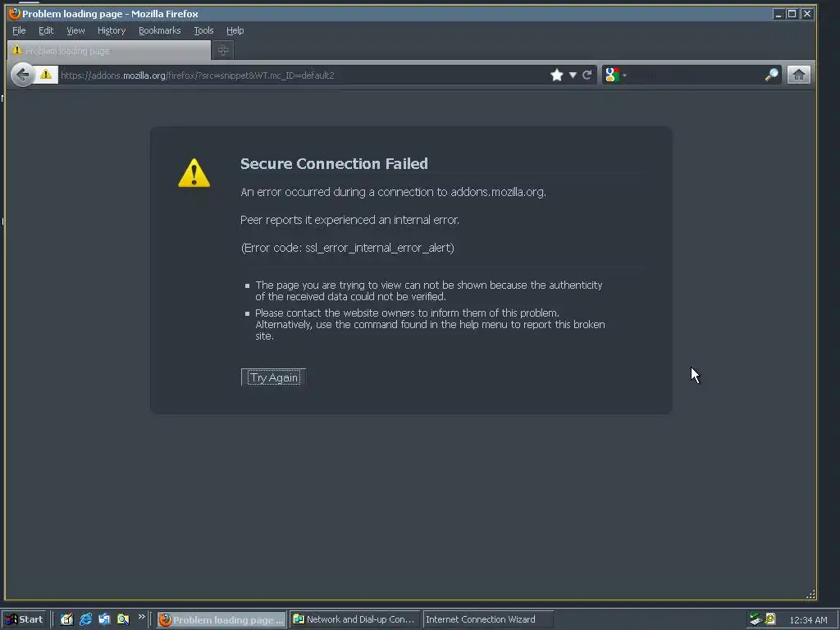Screen dimensions: 840x630
Task: Open the Tools menu
Action: [203, 30]
